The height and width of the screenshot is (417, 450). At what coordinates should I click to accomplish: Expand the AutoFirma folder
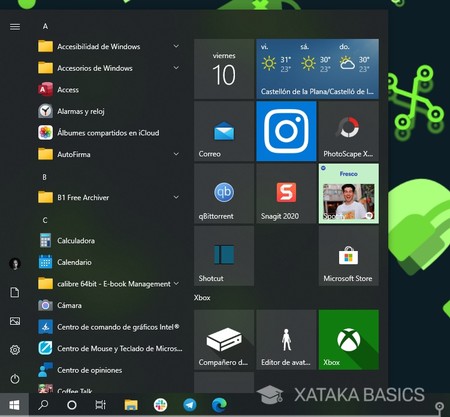point(110,154)
